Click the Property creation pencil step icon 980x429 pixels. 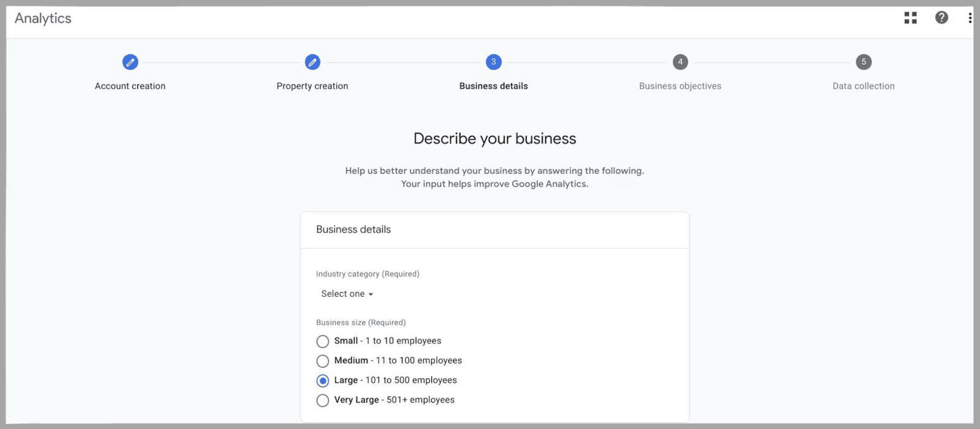pyautogui.click(x=312, y=62)
